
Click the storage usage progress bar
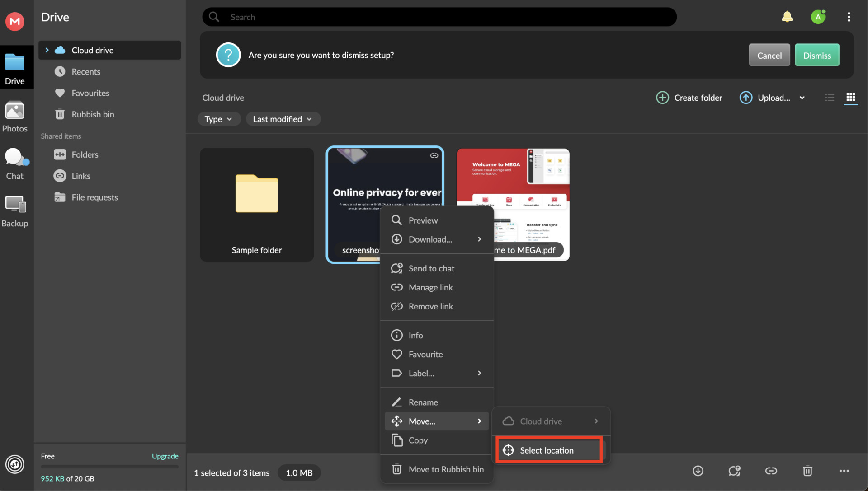pos(109,467)
